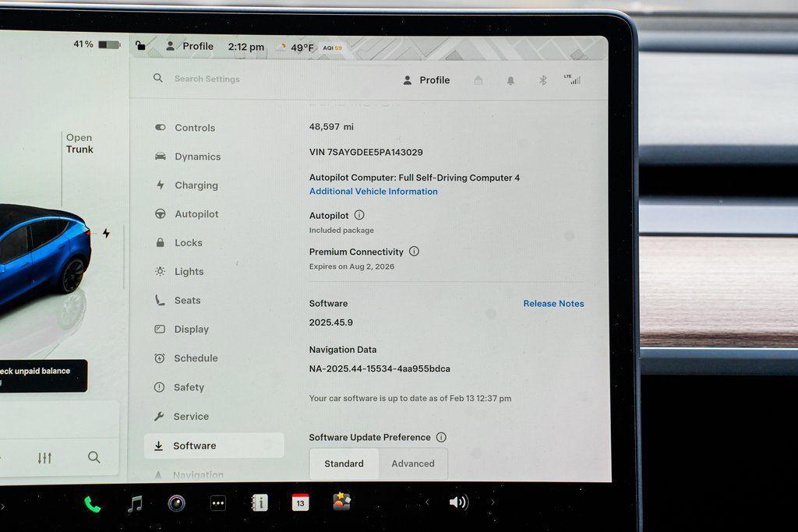Tap the lock icon in the status bar
The height and width of the screenshot is (532, 798).
[140, 46]
